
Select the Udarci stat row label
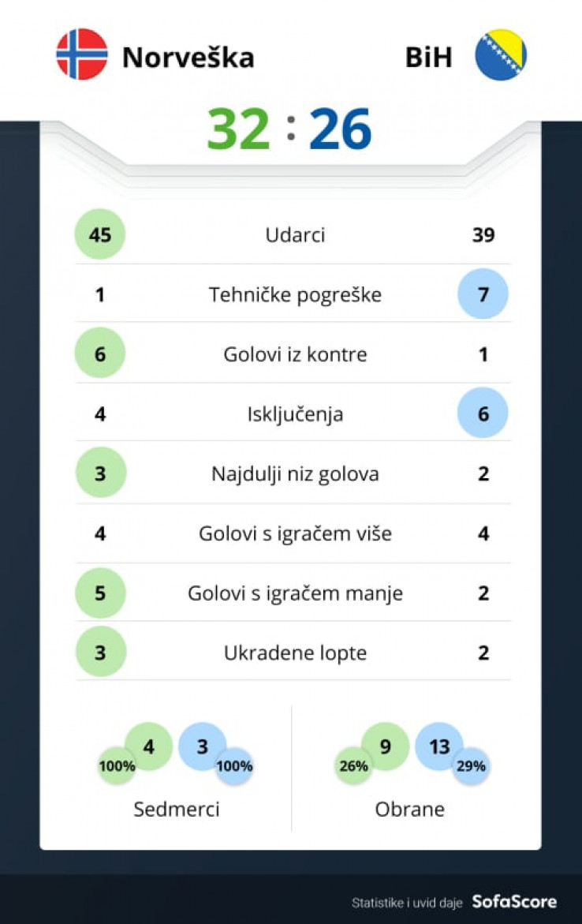pyautogui.click(x=295, y=234)
